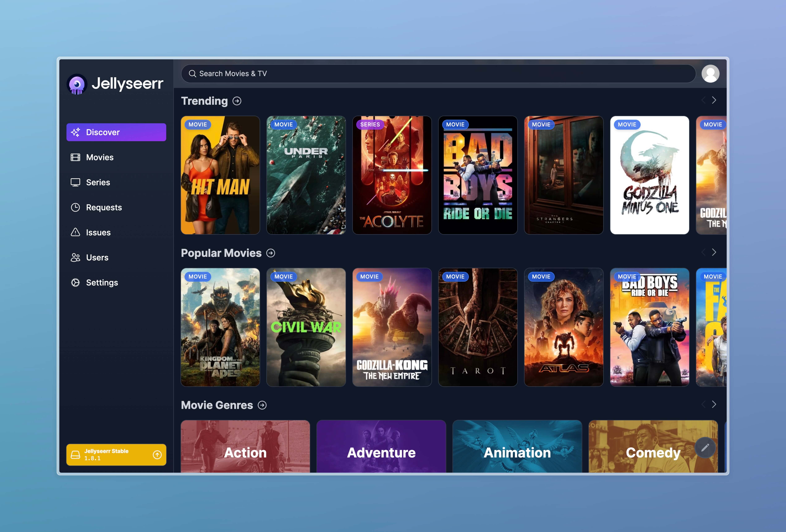Open the Atlas movie poster
Viewport: 786px width, 532px height.
coord(564,327)
